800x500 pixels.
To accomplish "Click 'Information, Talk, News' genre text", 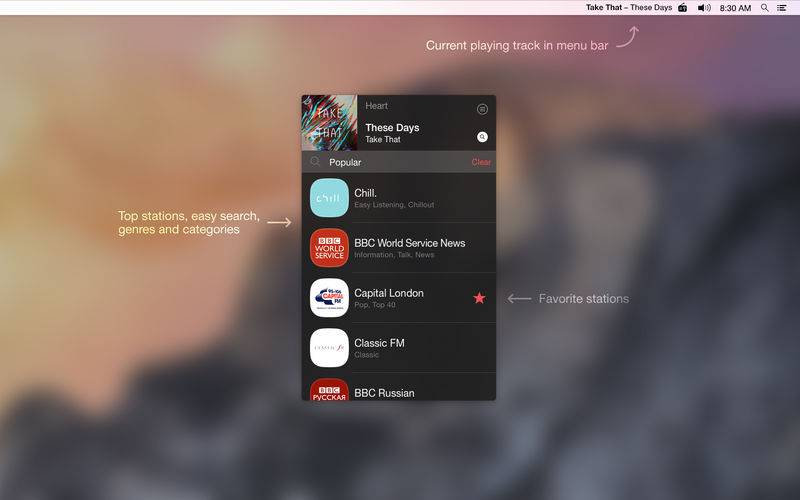I will 394,255.
